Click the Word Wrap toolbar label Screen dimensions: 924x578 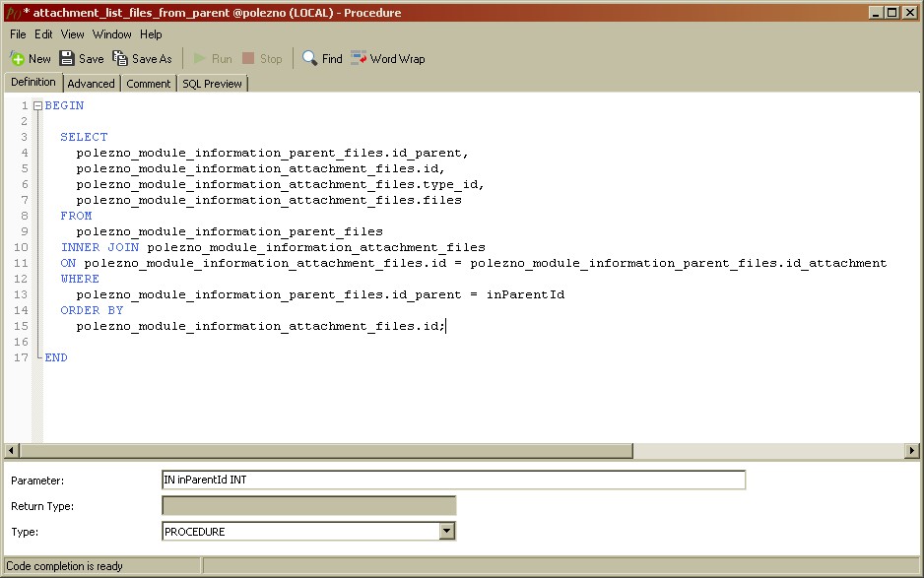pyautogui.click(x=398, y=59)
